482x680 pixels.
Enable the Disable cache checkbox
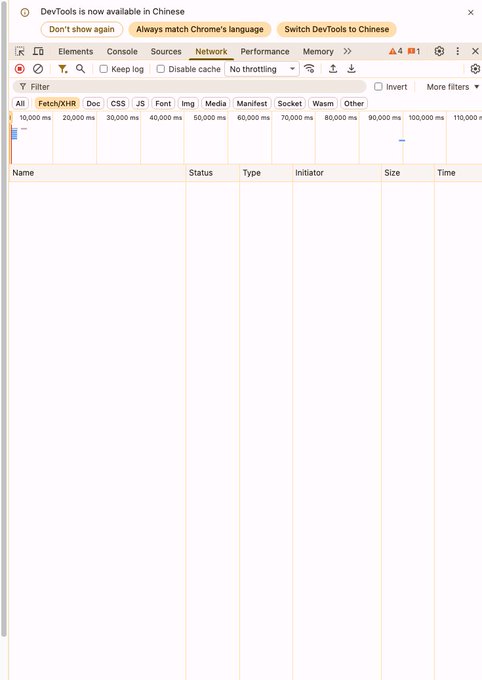(161, 69)
